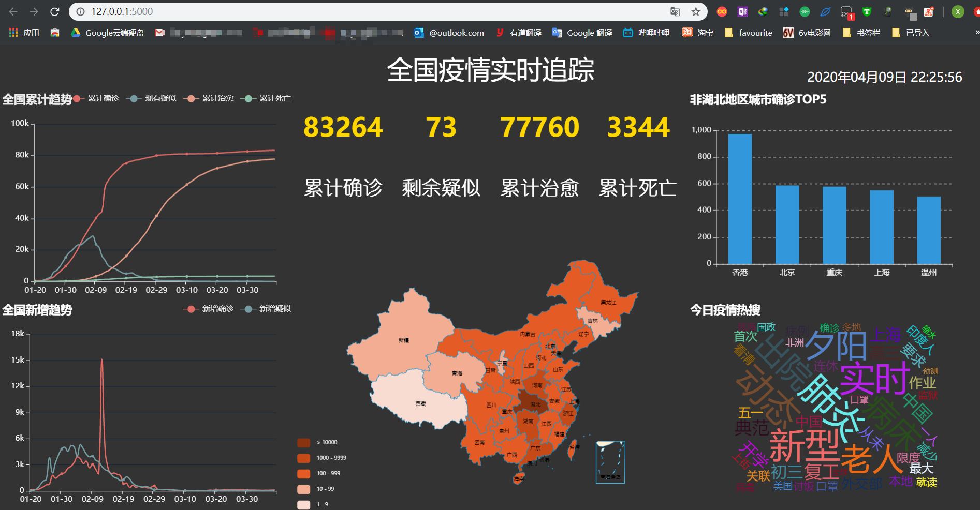The height and width of the screenshot is (510, 980).
Task: Click the word 实时 in the word cloud
Action: [875, 379]
